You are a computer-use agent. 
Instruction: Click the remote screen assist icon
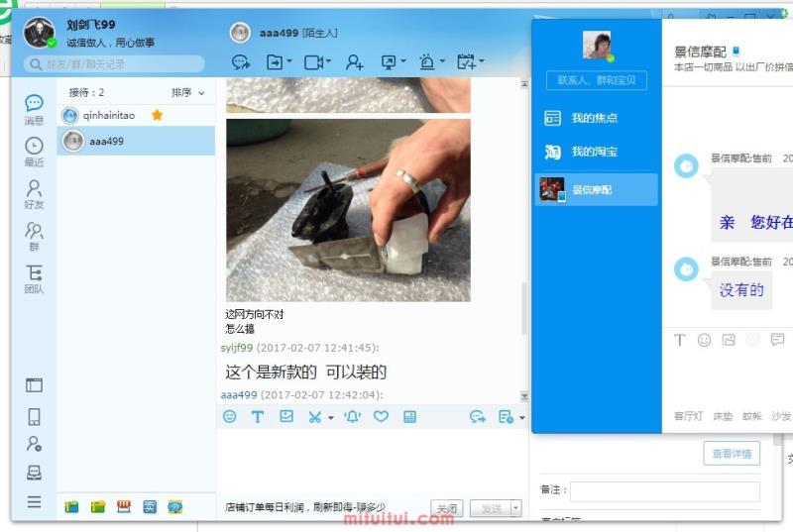point(389,62)
